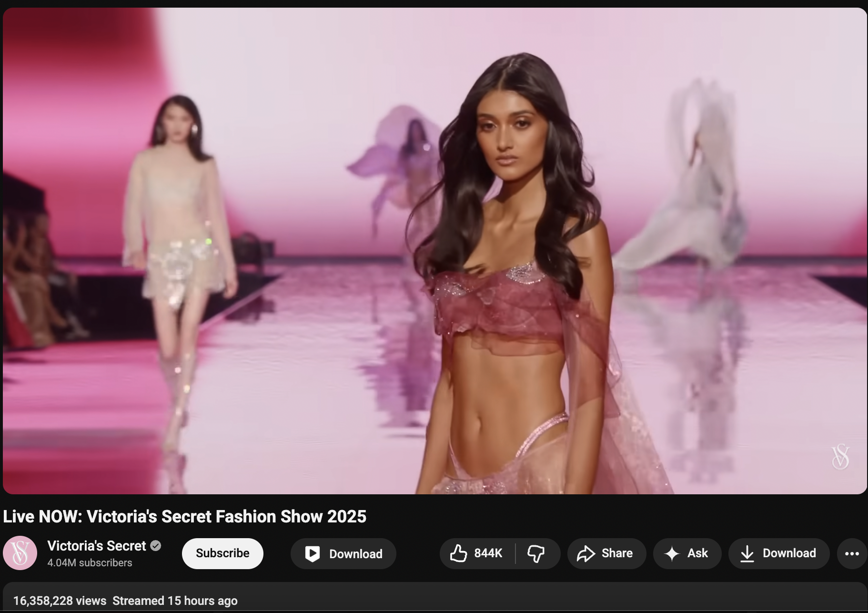Click the video player frame
The image size is (868, 613).
click(434, 251)
